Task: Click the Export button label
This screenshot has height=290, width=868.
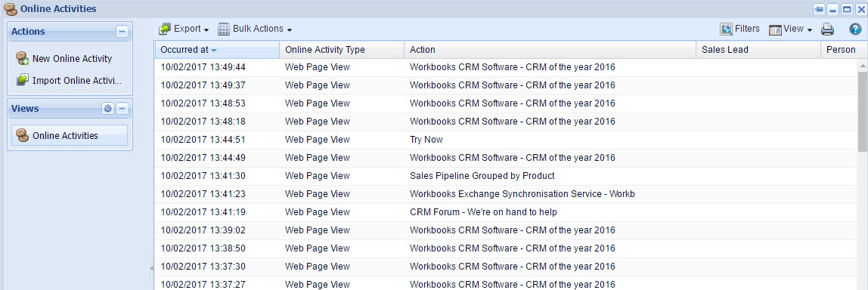Action: click(187, 29)
